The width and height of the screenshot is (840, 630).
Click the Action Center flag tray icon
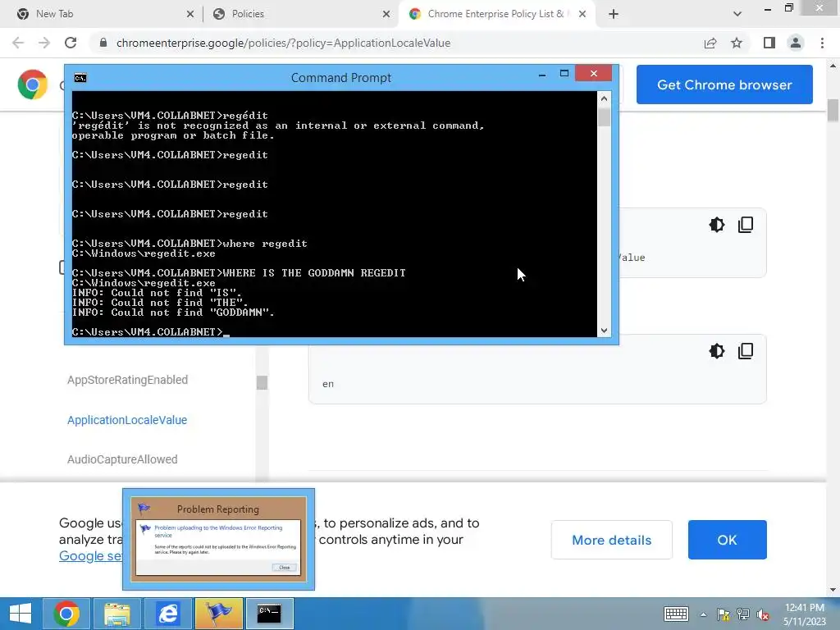pos(724,614)
